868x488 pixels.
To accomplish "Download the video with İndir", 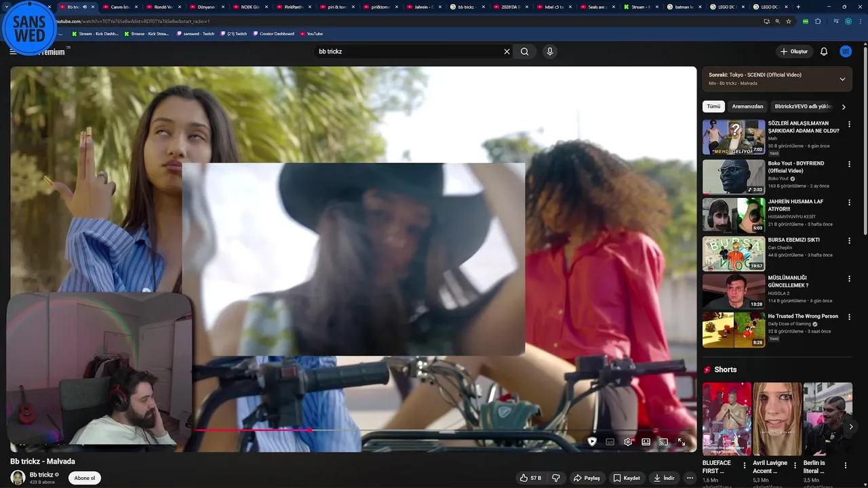I will pos(663,478).
